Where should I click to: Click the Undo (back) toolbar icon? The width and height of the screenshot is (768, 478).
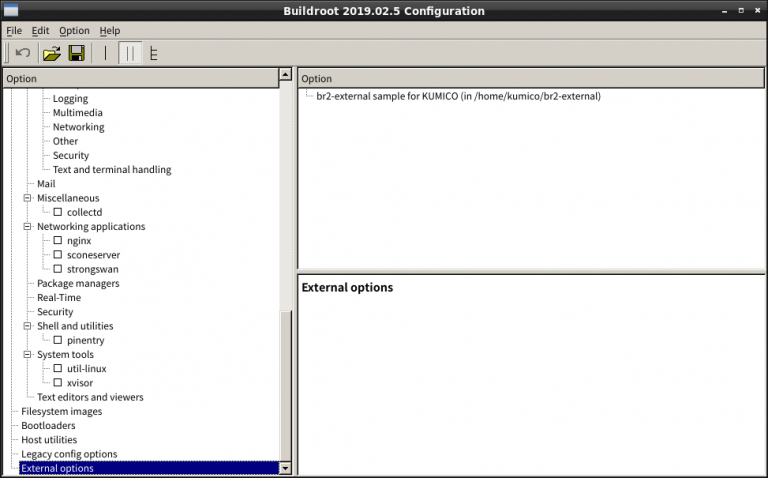(x=22, y=53)
